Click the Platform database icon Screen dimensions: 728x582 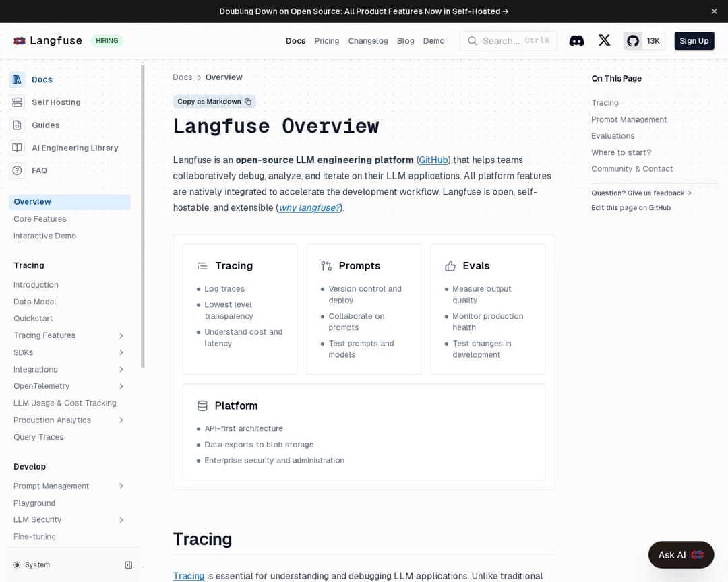[x=202, y=406]
